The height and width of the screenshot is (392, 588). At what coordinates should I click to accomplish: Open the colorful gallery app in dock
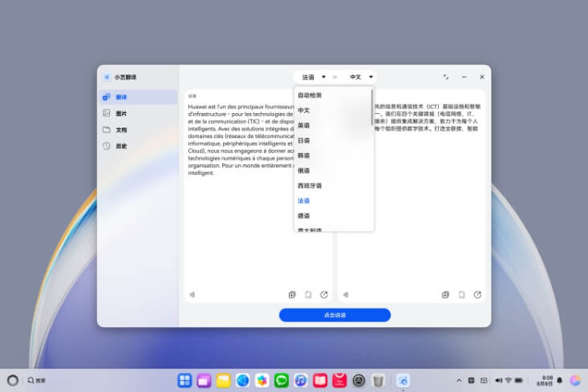262,381
